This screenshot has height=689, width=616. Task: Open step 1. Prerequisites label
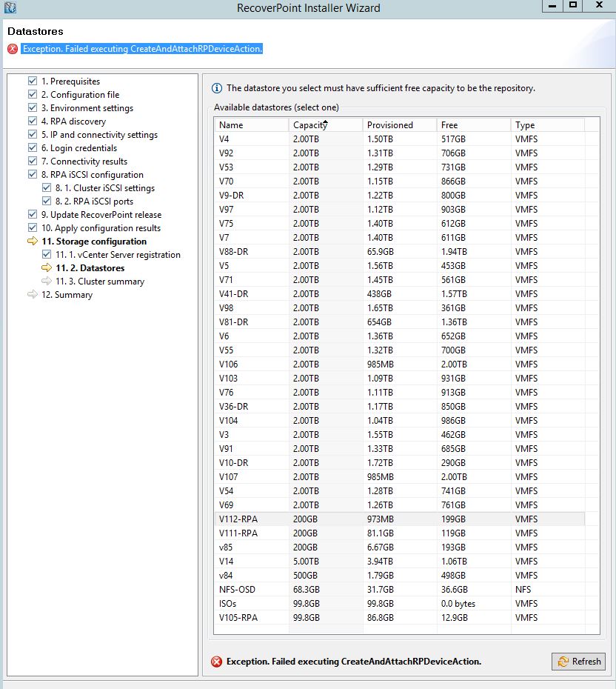click(x=70, y=81)
